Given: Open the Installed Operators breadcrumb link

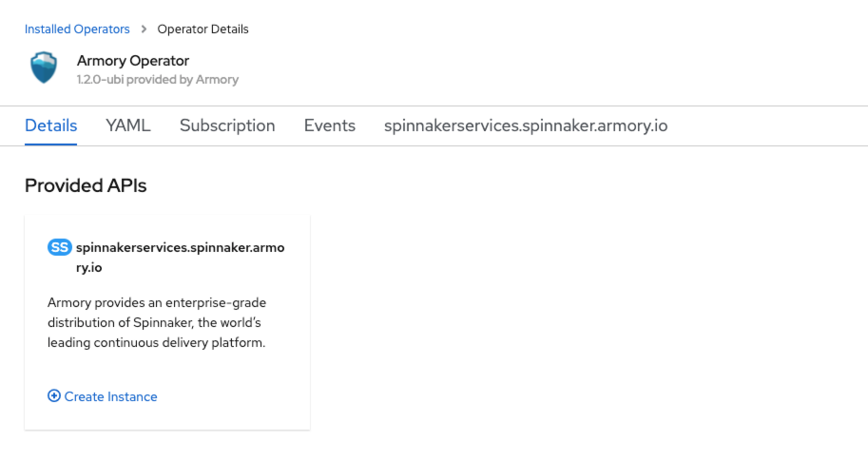Looking at the screenshot, I should click(x=77, y=29).
